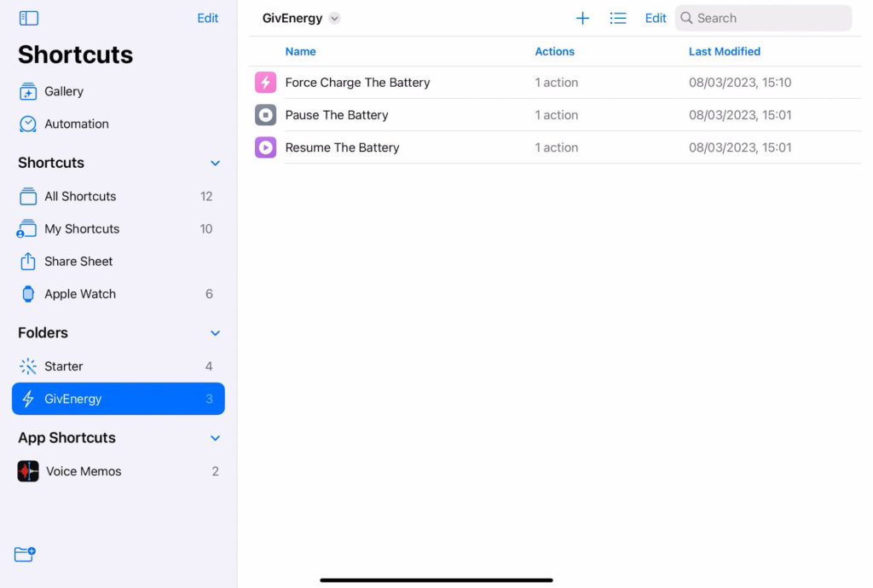Run Resume The Battery purple icon
Image resolution: width=873 pixels, height=588 pixels.
[266, 147]
